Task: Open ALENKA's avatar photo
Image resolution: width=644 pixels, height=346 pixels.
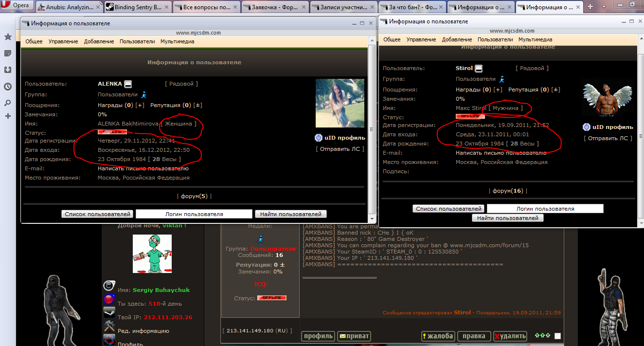Action: click(340, 103)
